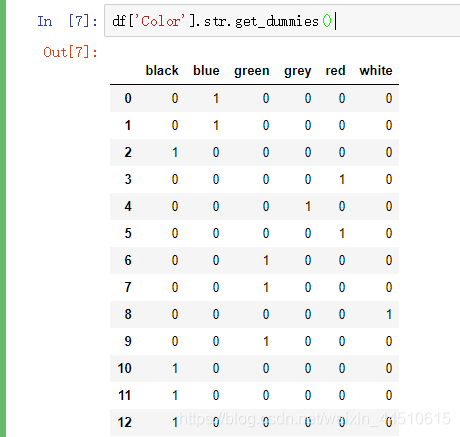The width and height of the screenshot is (460, 437).
Task: Select row index 11
Action: [x=125, y=395]
